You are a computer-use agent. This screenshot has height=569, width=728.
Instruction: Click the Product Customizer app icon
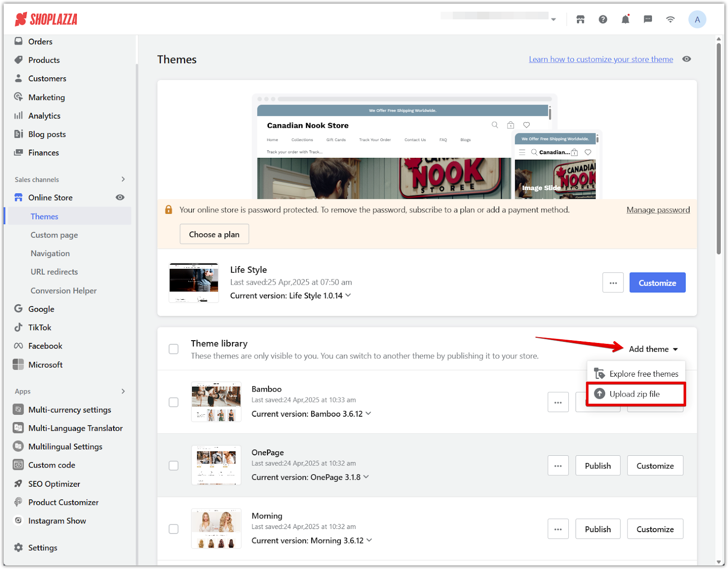pos(18,502)
